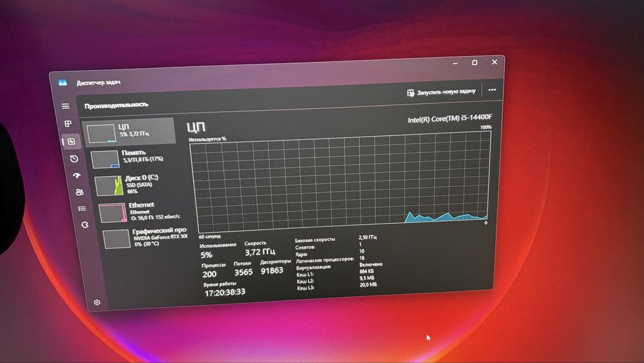Close the Task Manager window
Screen dimensions: 644x363
coord(495,62)
